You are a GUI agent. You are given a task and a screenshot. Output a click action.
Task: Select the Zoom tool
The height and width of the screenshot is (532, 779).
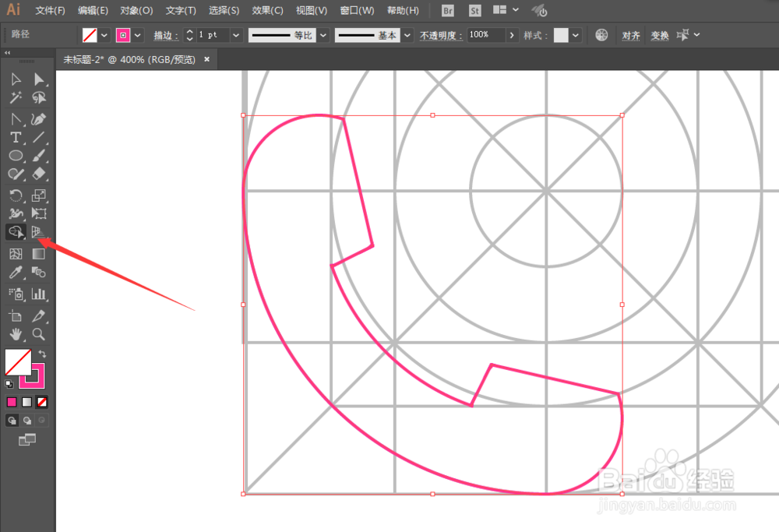(39, 334)
